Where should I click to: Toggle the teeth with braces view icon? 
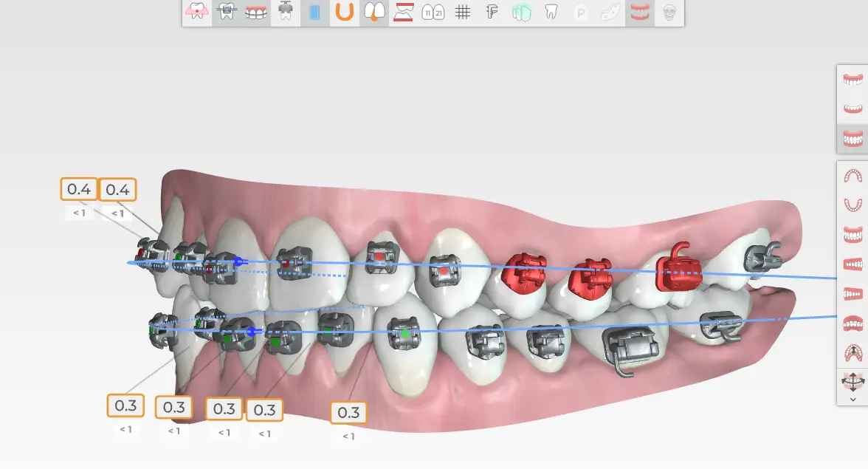pos(256,13)
